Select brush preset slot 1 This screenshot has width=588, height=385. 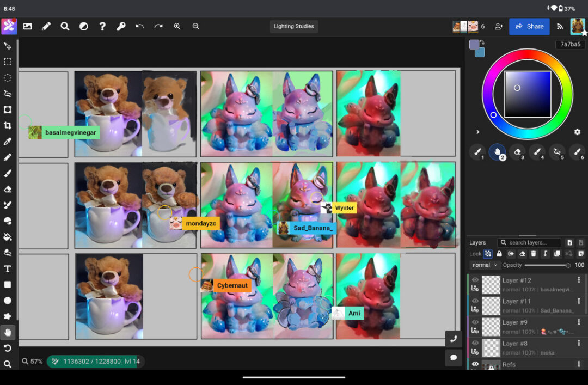(x=477, y=152)
